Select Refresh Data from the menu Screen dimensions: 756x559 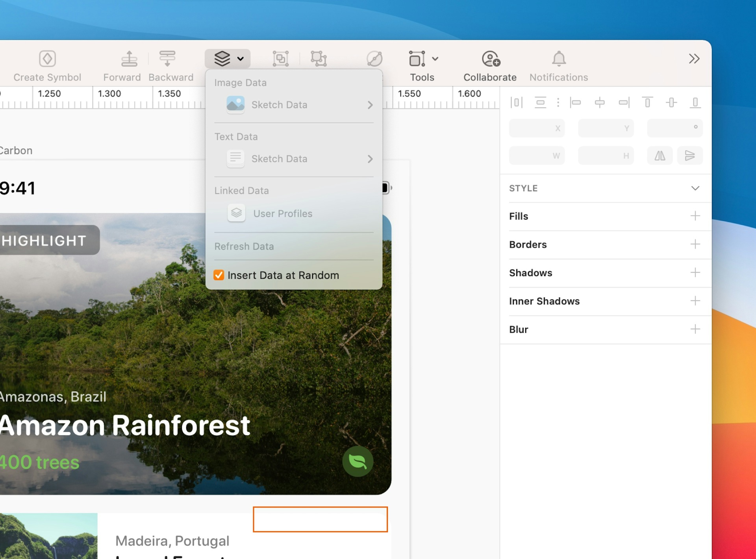click(x=244, y=246)
